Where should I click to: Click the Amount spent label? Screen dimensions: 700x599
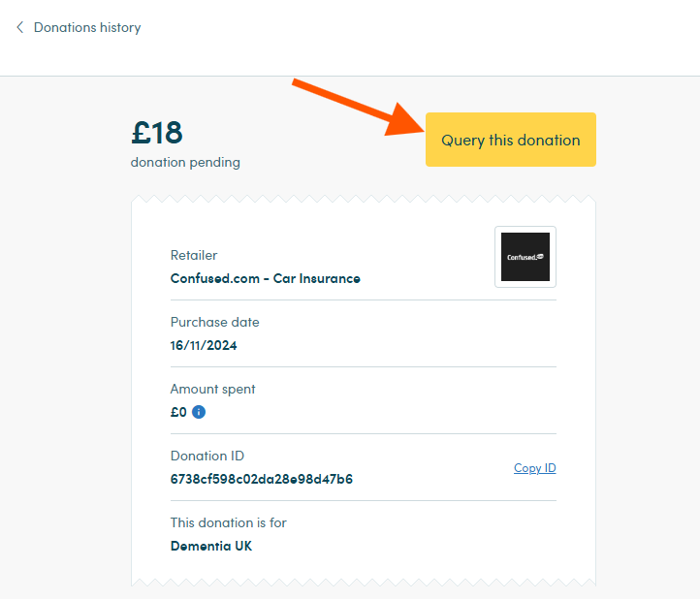point(212,390)
